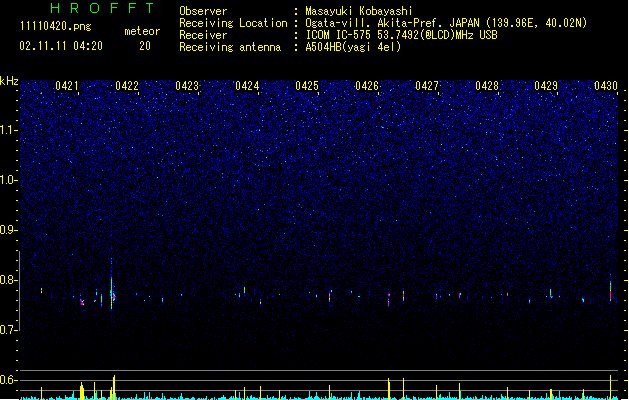Image resolution: width=629 pixels, height=400 pixels.
Task: Click the 1.1 kHz axis label
Action: coord(9,130)
